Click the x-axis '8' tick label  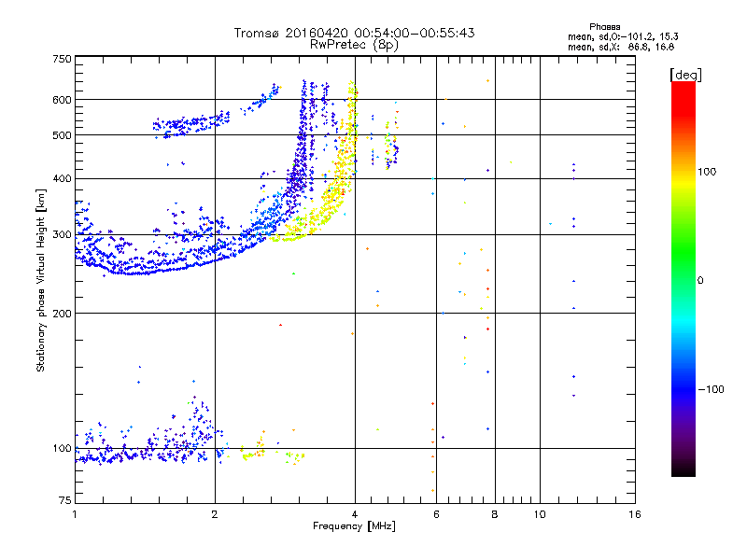pos(495,514)
